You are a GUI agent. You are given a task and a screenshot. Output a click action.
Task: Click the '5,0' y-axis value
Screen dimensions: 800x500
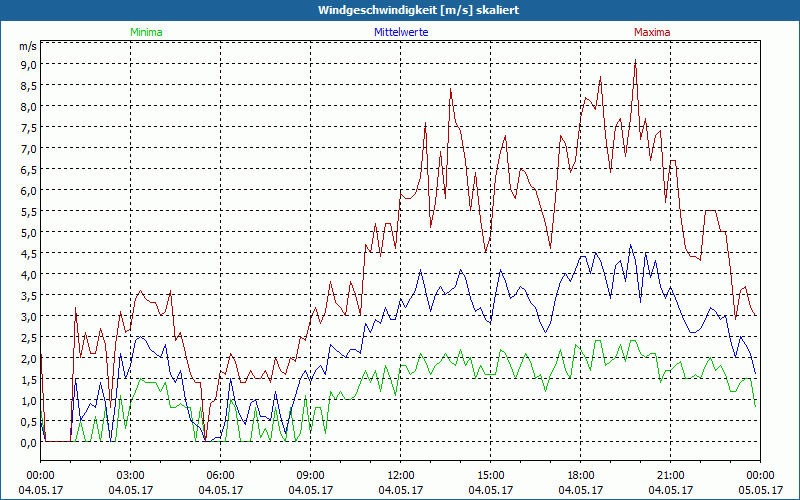[28, 232]
